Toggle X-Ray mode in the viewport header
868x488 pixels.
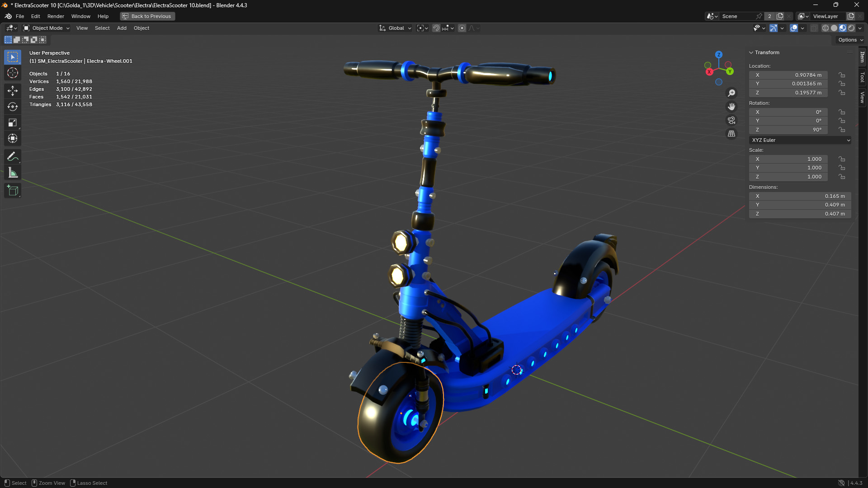pyautogui.click(x=814, y=28)
